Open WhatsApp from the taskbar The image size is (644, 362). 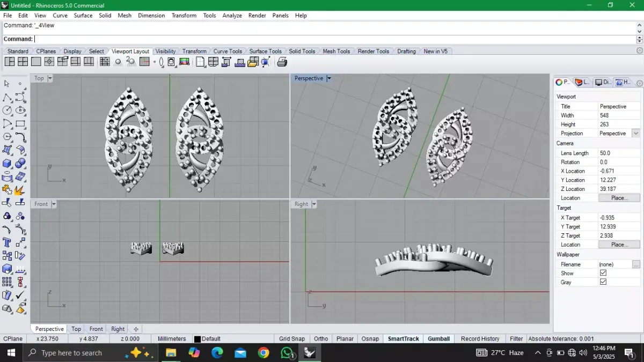[288, 352]
